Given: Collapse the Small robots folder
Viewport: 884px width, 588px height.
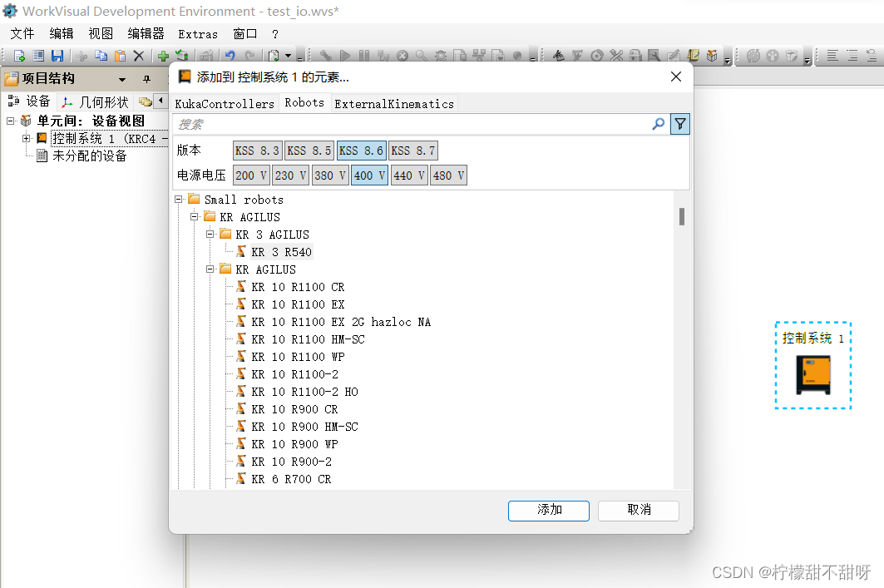Looking at the screenshot, I should [178, 199].
